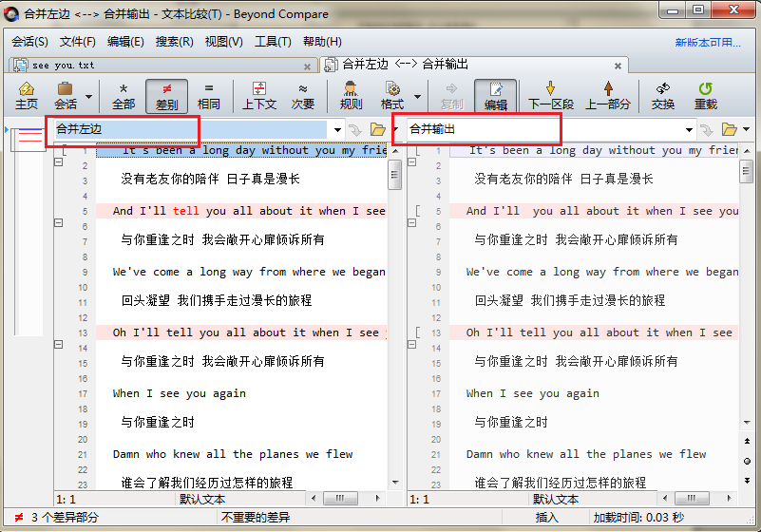Click the left pane scroll-down arrow
Screen dimensions: 761x532
tap(395, 483)
